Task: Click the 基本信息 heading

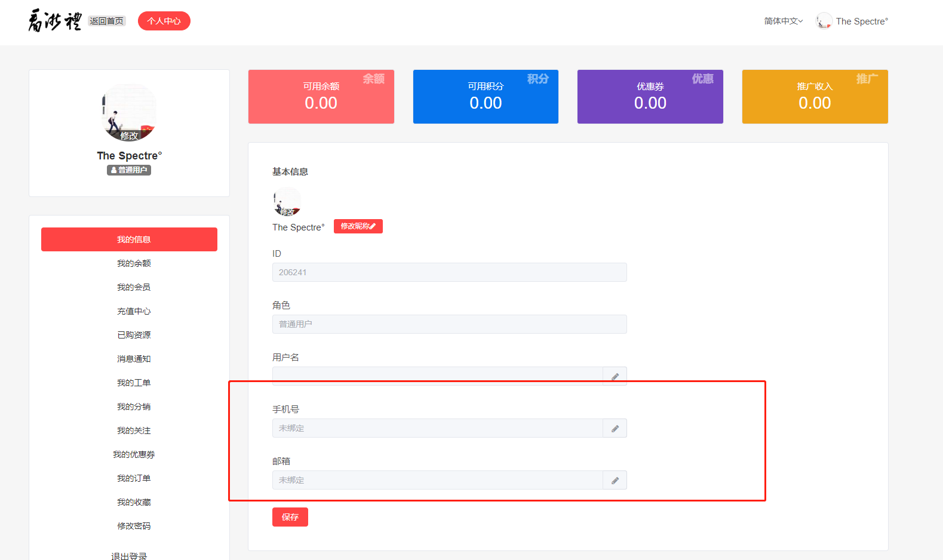Action: tap(290, 171)
